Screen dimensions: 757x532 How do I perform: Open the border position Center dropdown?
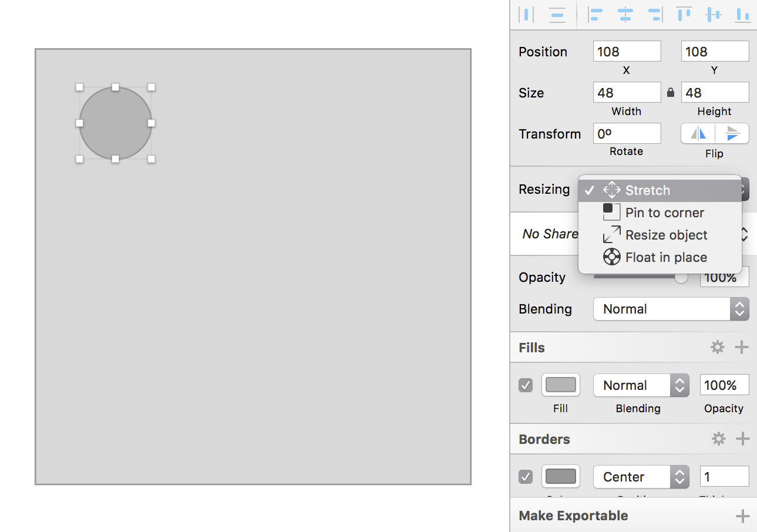click(x=641, y=477)
